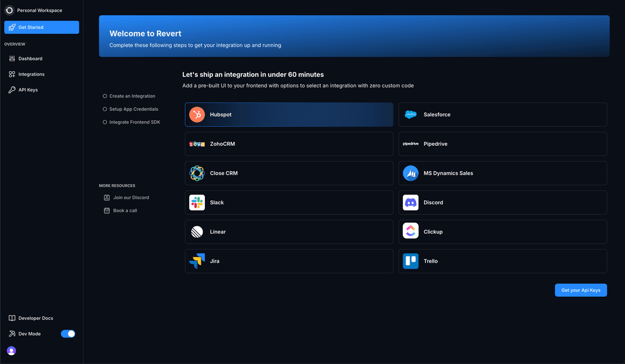The image size is (625, 364).
Task: Open the user avatar at bottom-left
Action: (11, 351)
